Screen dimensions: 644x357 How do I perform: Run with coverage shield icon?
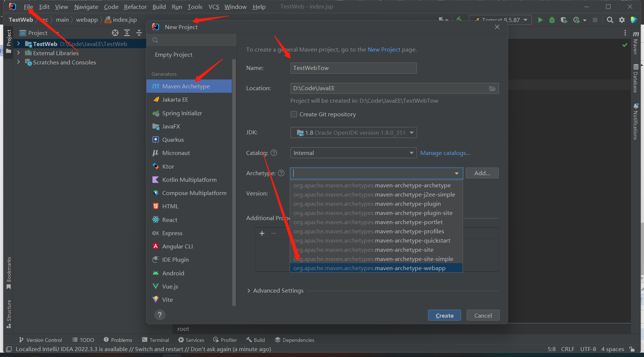564,20
